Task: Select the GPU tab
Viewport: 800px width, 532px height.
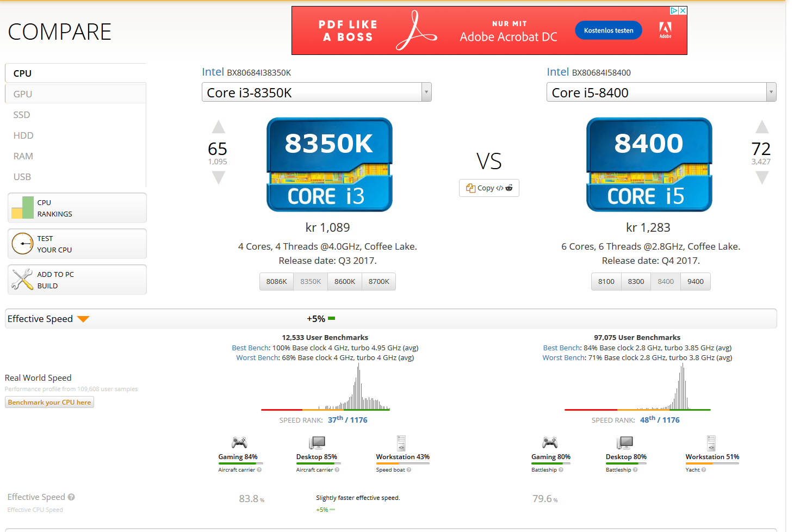Action: pyautogui.click(x=76, y=94)
